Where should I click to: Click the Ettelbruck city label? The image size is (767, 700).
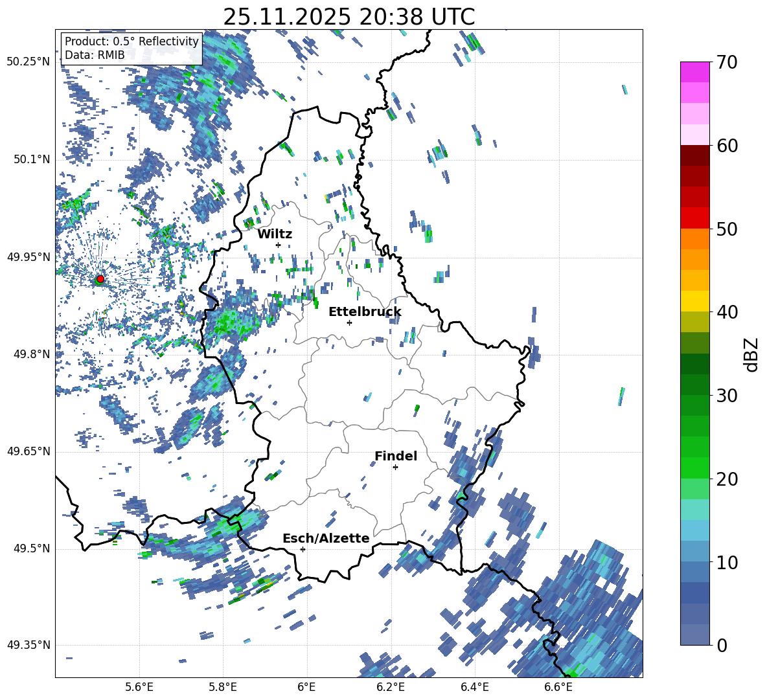tap(365, 312)
